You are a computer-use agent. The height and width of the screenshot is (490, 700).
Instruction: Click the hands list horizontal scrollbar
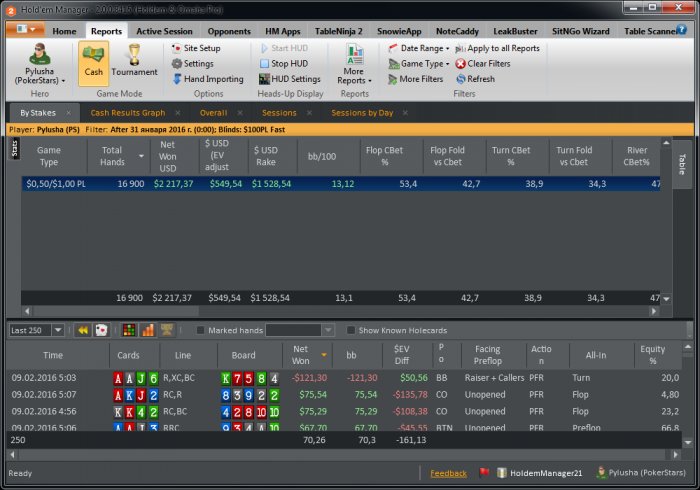(344, 455)
